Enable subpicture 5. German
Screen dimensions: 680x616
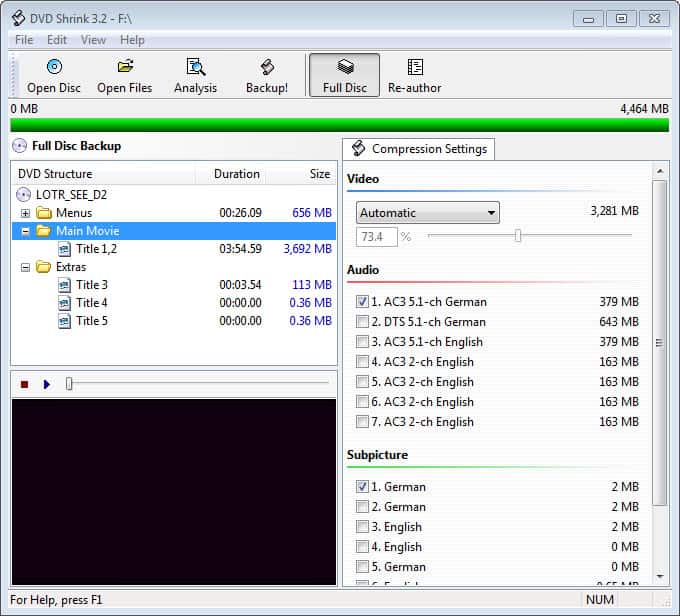click(x=362, y=566)
